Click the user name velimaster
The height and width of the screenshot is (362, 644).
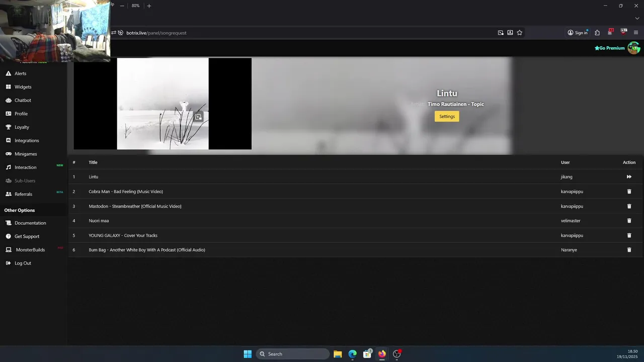coord(571,221)
